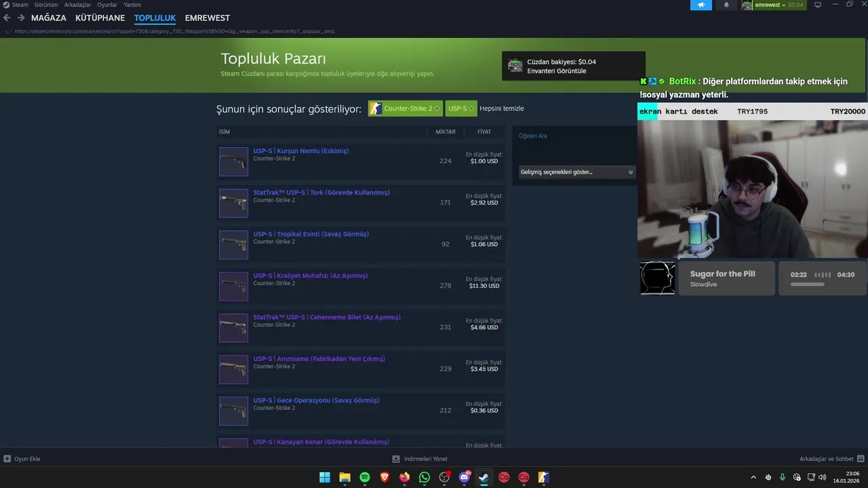
Task: Open Windows Start menu
Action: (325, 477)
